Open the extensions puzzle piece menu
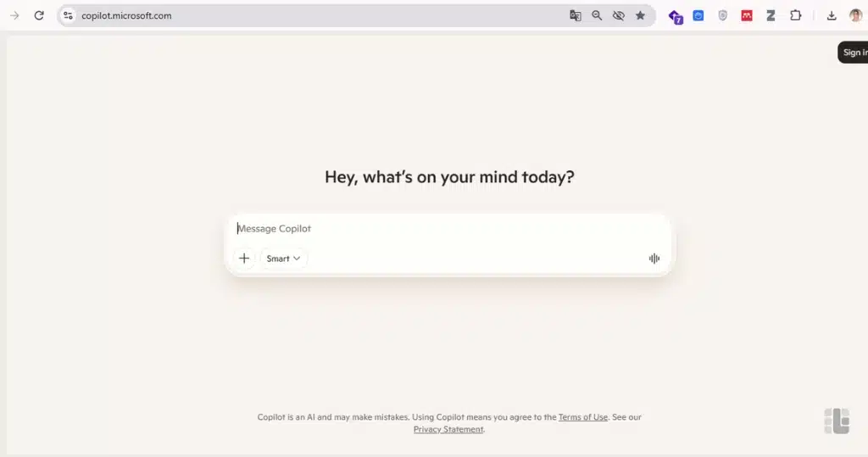The height and width of the screenshot is (457, 868). point(795,15)
